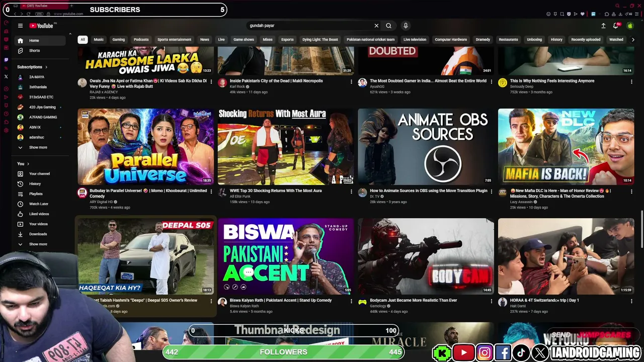Expand the You section header
Viewport: 644px width, 362px height.
click(23, 164)
